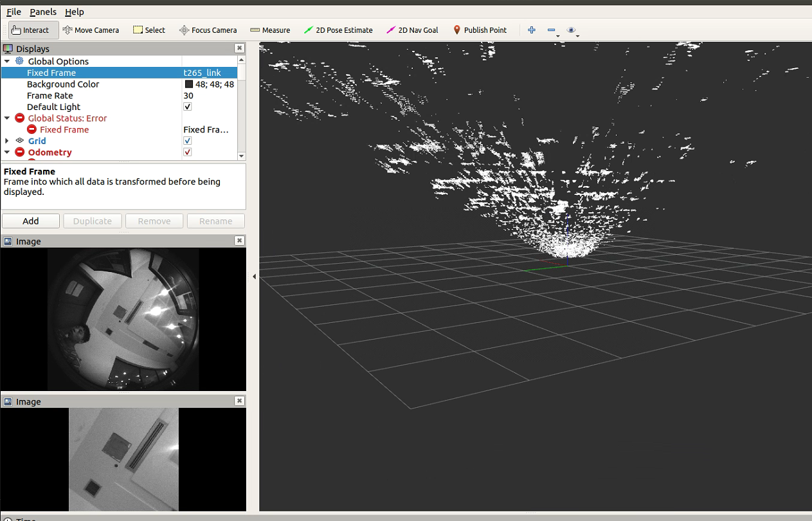Toggle the Default Light checkbox

[188, 107]
